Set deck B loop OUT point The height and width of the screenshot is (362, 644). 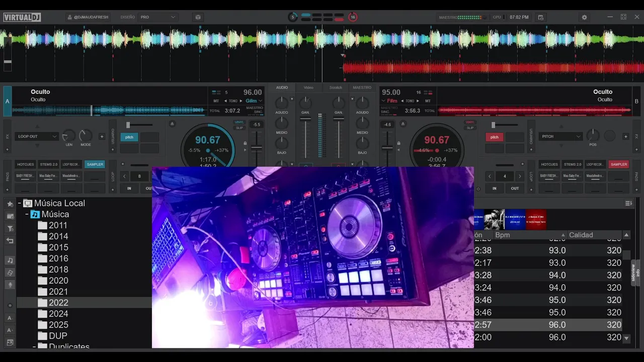[x=515, y=189]
